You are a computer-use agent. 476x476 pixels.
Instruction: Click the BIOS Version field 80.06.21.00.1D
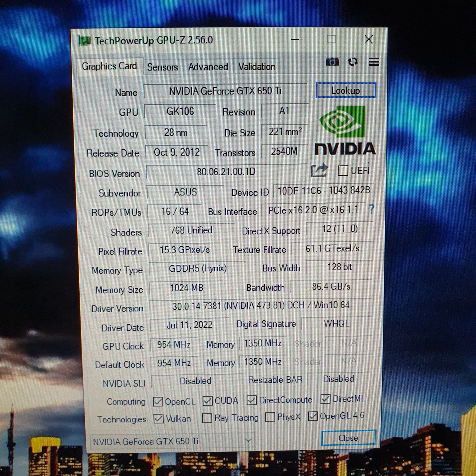(226, 172)
